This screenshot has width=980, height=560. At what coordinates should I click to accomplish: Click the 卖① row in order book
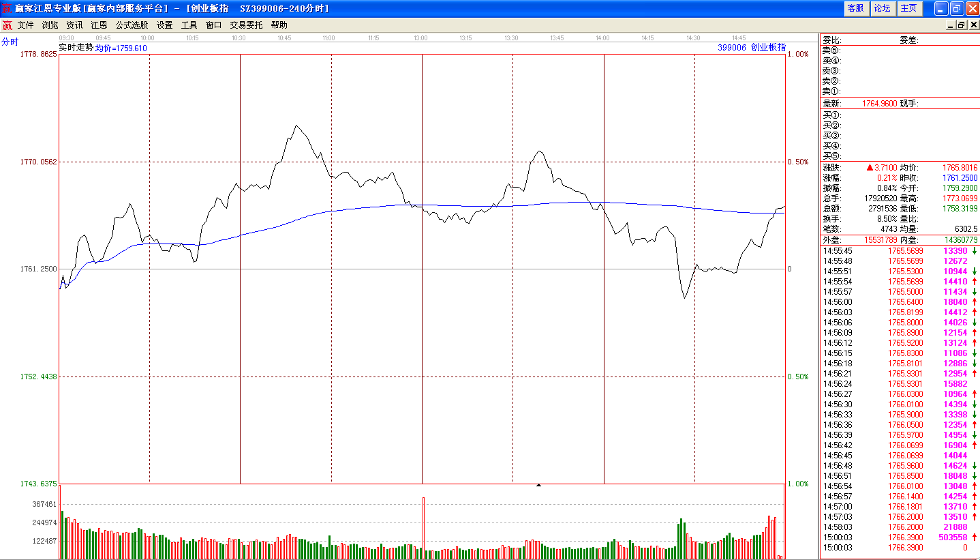coord(900,91)
